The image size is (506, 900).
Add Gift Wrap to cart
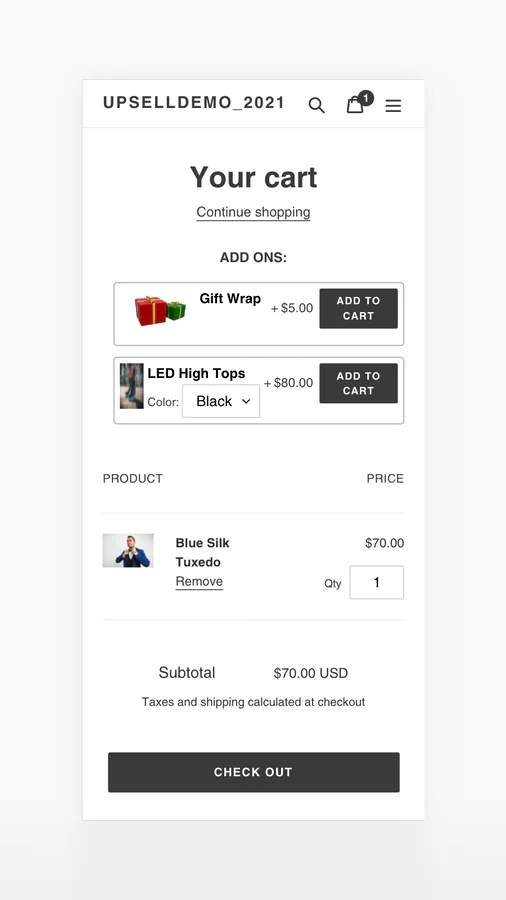point(359,308)
